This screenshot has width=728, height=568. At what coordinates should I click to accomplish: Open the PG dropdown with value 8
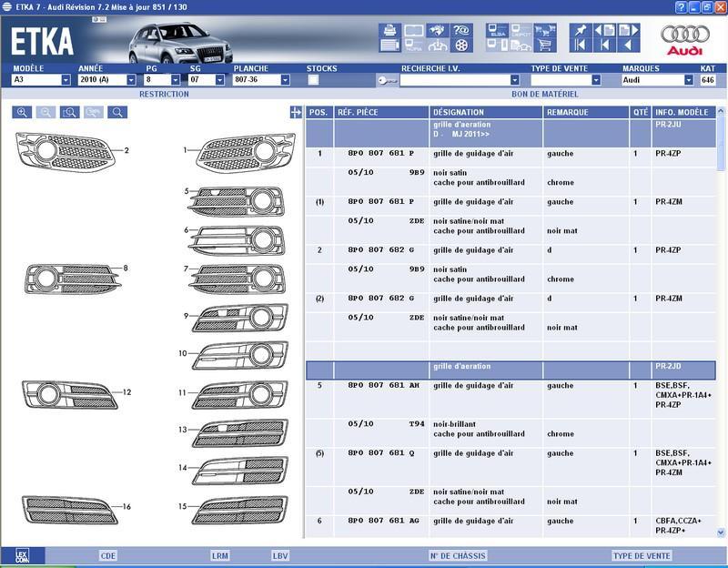(x=175, y=80)
